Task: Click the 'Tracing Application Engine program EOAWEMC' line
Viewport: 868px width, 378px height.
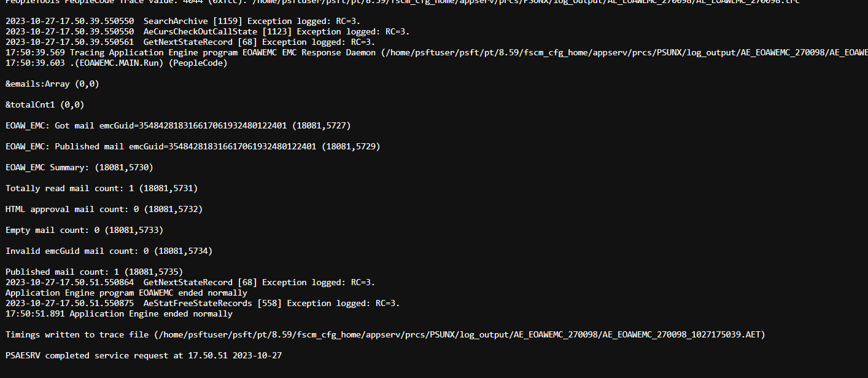Action: tap(436, 52)
